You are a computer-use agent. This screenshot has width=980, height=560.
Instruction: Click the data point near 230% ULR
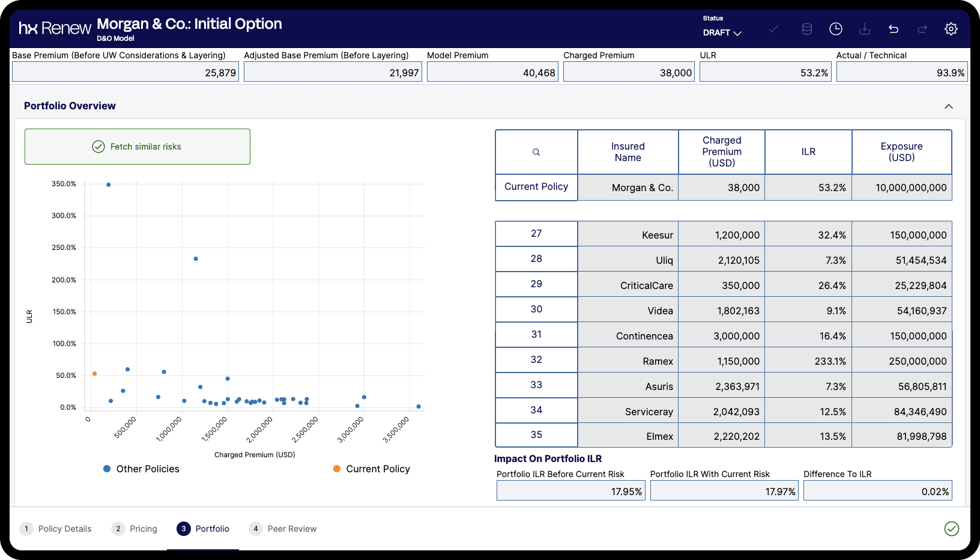(196, 259)
